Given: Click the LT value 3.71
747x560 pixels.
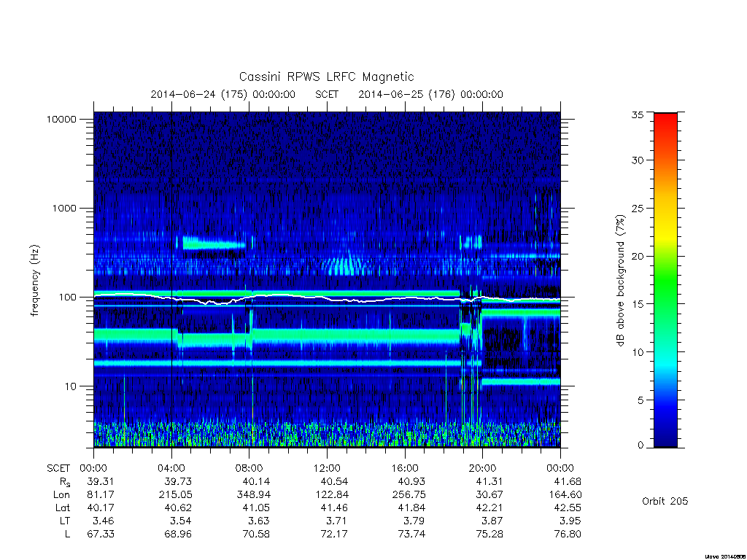Looking at the screenshot, I should pos(336,521).
